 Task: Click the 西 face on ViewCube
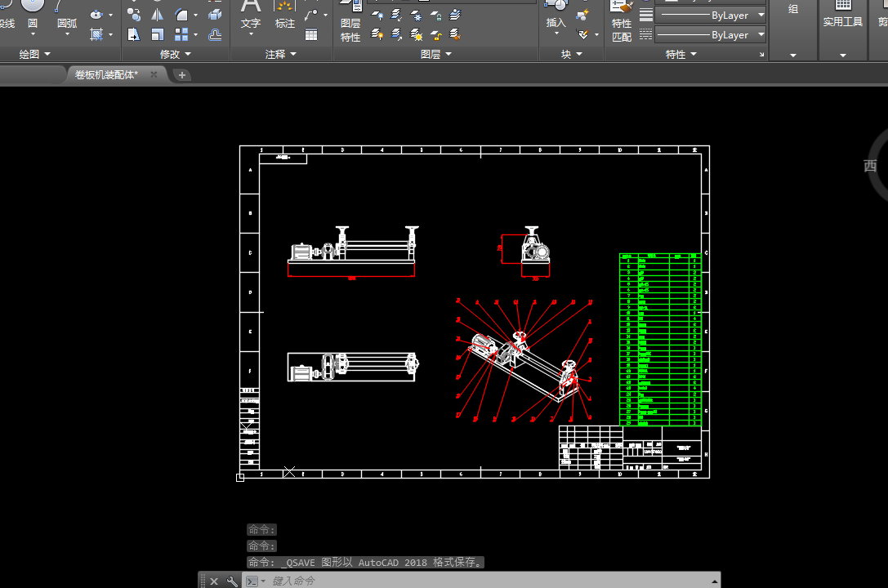(x=870, y=166)
